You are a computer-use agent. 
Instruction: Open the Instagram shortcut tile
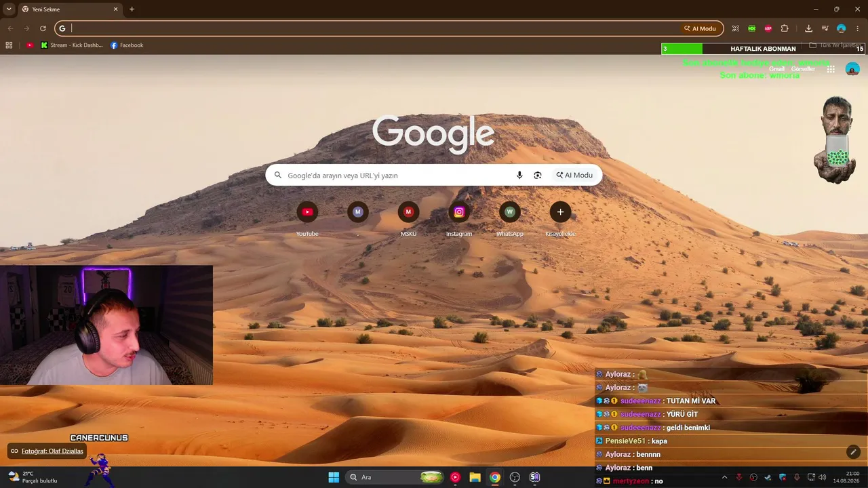click(x=459, y=218)
